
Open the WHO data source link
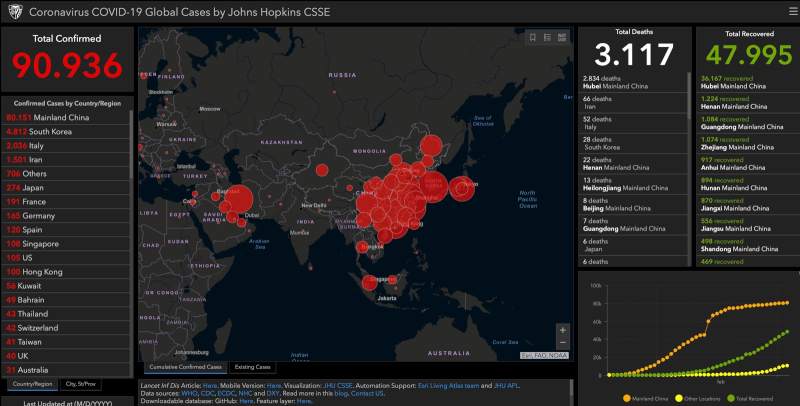(x=189, y=393)
